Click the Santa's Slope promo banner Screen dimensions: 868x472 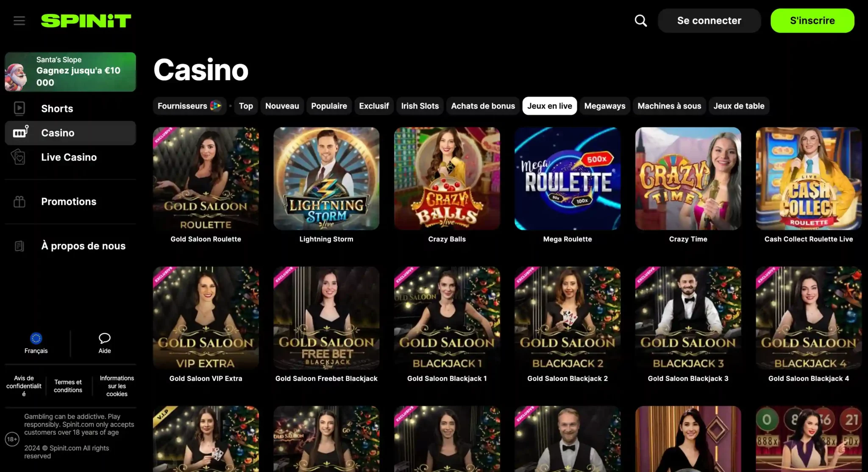pyautogui.click(x=70, y=72)
